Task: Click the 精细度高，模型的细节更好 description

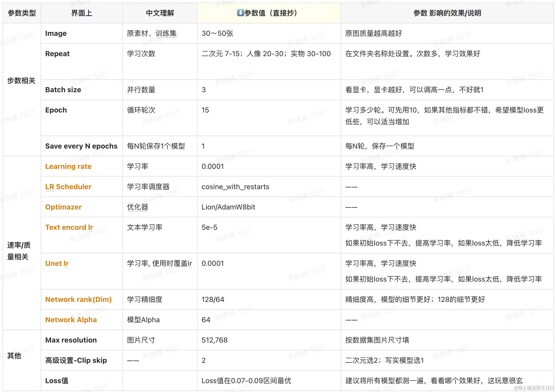Action: coord(415,299)
